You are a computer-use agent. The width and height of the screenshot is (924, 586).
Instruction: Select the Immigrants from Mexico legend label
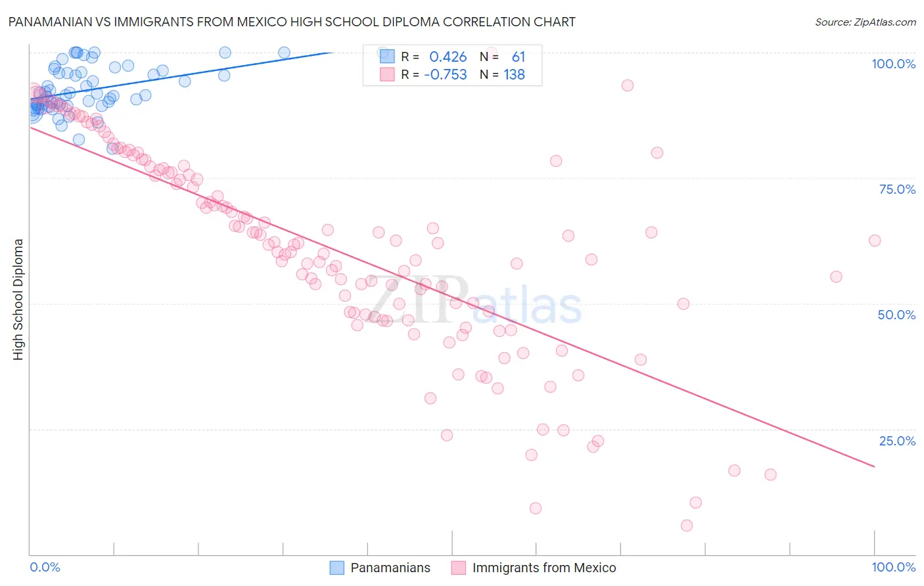pos(544,568)
